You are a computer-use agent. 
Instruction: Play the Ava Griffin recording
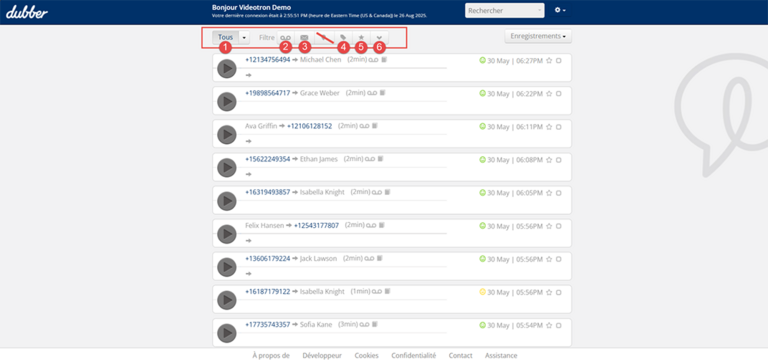[227, 135]
